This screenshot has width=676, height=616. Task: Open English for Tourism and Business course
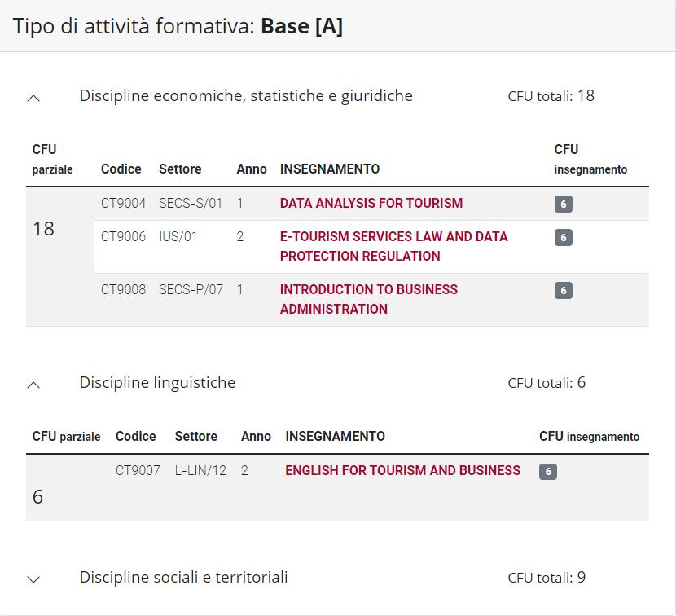402,470
